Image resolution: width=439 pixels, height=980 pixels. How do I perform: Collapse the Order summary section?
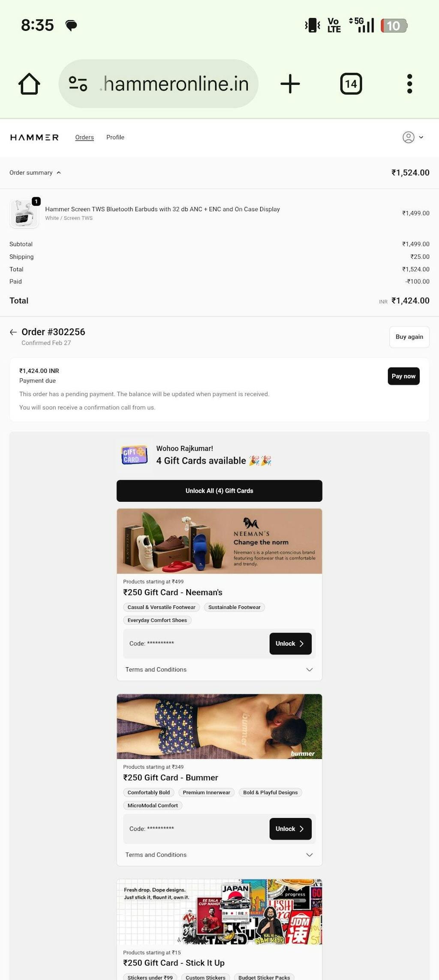pos(35,173)
